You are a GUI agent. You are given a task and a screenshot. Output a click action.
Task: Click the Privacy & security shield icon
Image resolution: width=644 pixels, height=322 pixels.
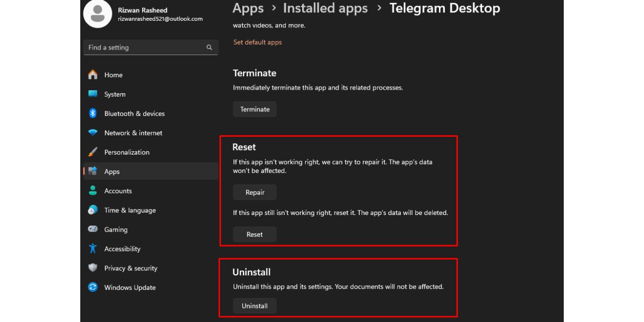point(93,268)
